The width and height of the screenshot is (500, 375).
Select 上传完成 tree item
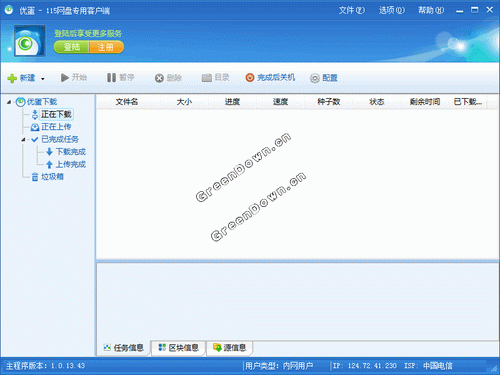pos(71,164)
